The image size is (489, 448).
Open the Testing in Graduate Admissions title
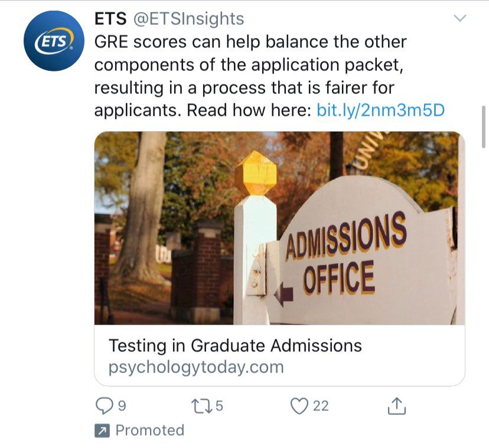point(235,345)
